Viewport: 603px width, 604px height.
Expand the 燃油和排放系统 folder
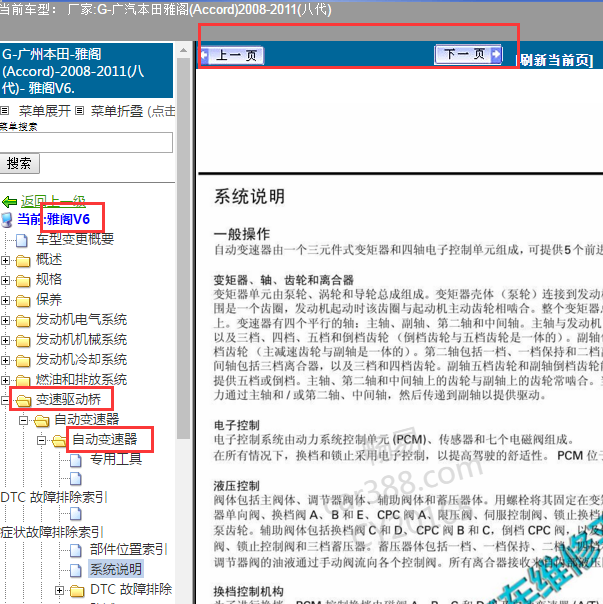pos(5,381)
